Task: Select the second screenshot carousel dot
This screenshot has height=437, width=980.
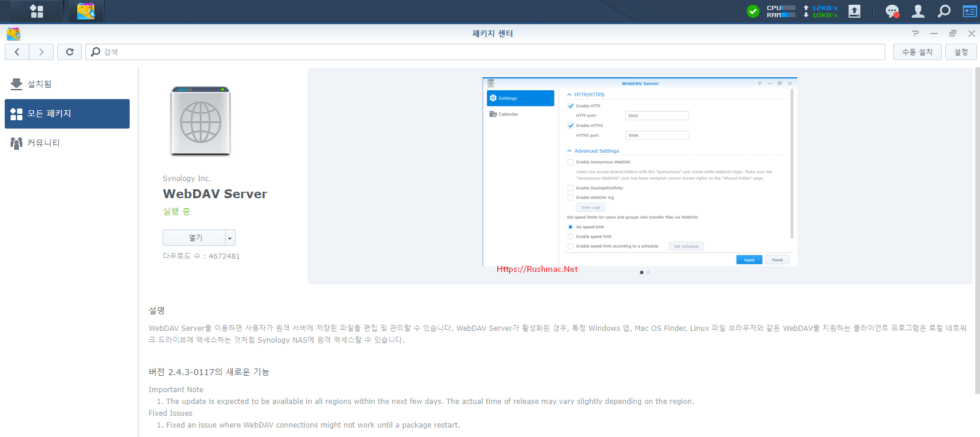Action: [648, 272]
